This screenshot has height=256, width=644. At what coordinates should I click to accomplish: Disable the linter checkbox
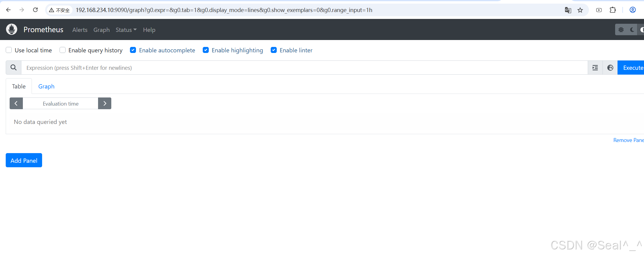click(274, 50)
